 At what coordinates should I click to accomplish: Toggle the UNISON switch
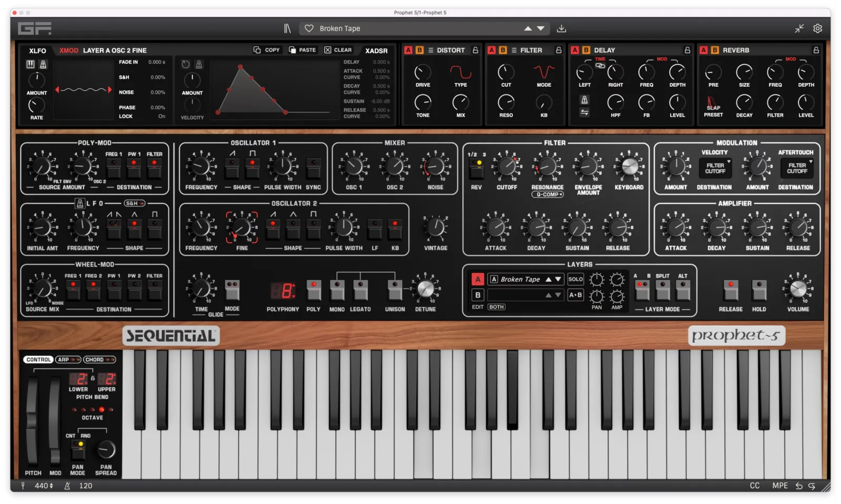point(395,290)
